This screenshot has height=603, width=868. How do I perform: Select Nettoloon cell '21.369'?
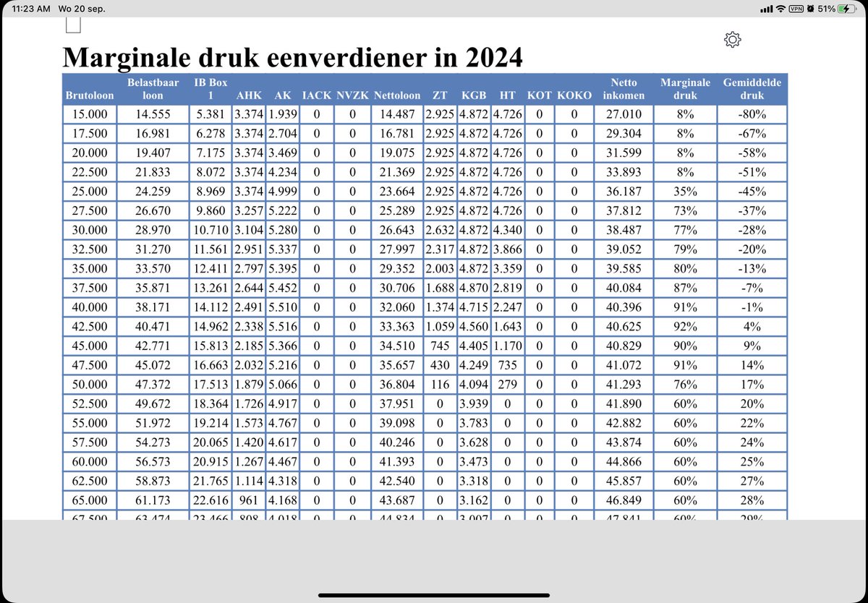click(x=397, y=172)
